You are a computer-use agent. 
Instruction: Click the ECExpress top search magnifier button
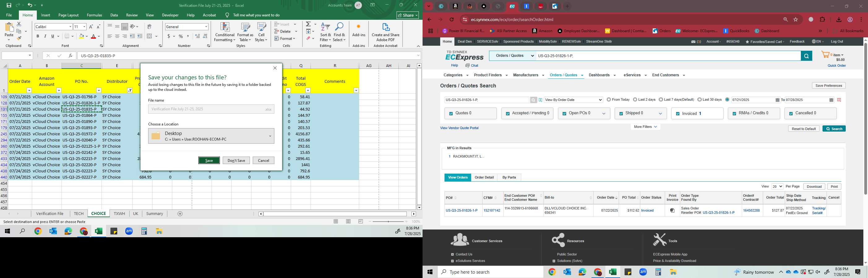click(806, 56)
